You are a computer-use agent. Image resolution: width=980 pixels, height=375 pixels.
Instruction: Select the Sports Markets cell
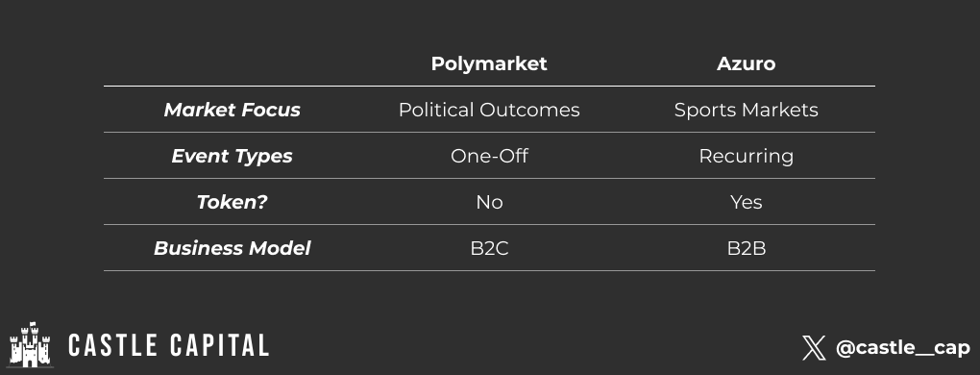click(x=746, y=110)
